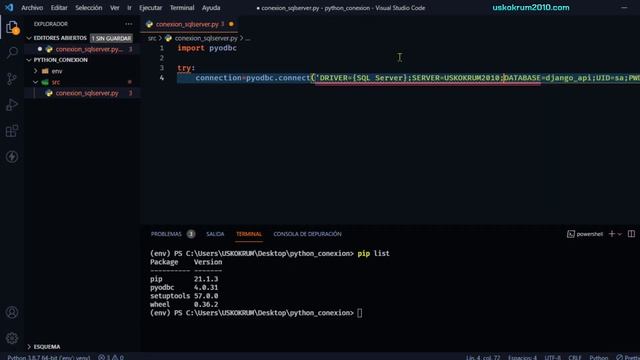Expand the ESQUEMA section
Screen dimensions: 640x360
(29, 347)
